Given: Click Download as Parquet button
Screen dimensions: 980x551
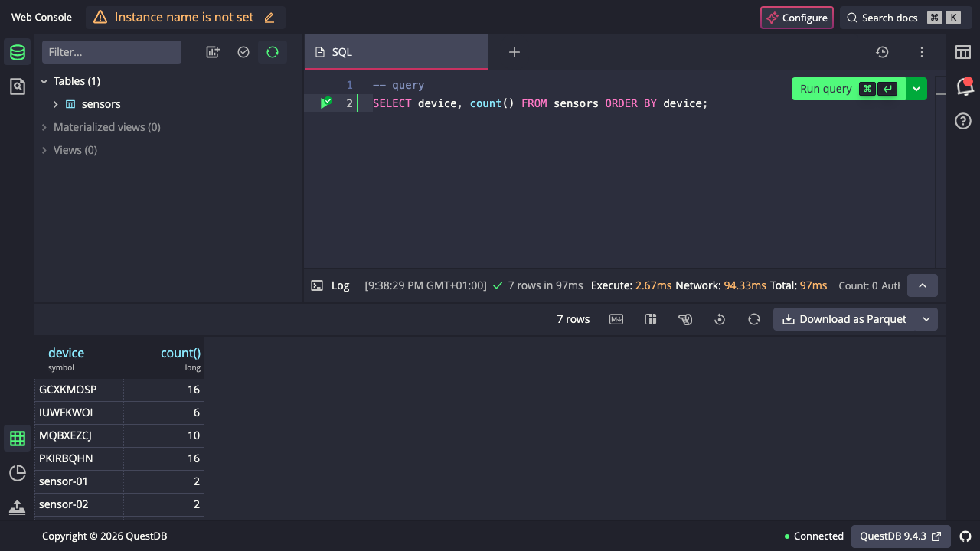Looking at the screenshot, I should point(844,319).
